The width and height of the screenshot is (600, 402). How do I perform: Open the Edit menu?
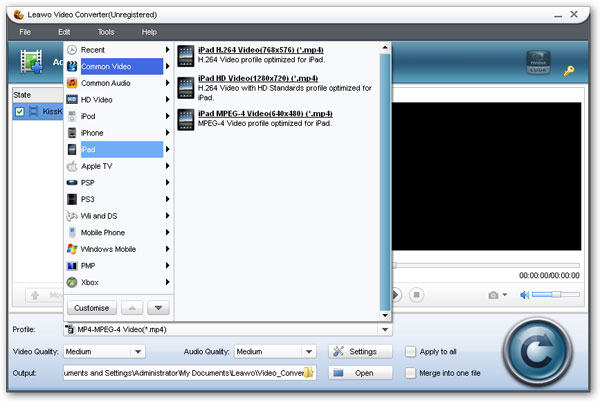click(64, 32)
